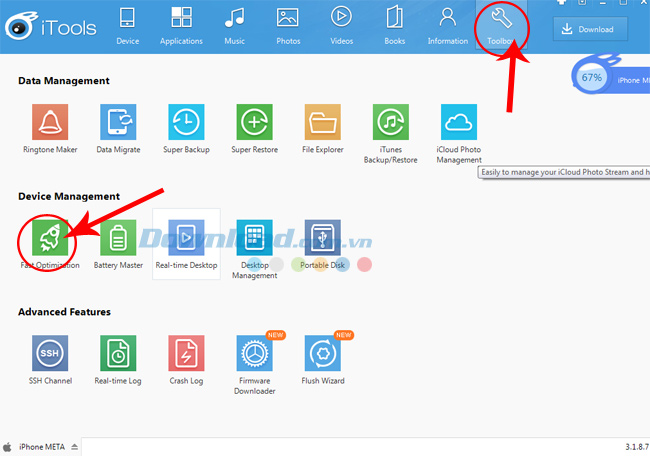Launch Real-time Desktop
This screenshot has width=650, height=456.
pos(185,239)
